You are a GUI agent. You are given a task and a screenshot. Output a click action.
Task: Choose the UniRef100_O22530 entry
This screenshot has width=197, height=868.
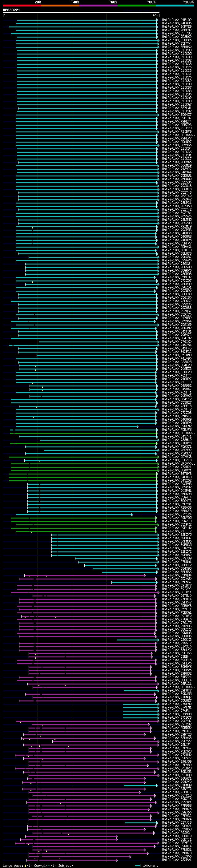(177, 182)
